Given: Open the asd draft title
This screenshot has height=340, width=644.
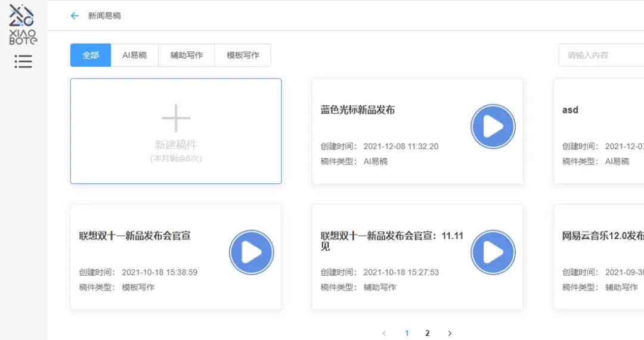Looking at the screenshot, I should (x=570, y=110).
